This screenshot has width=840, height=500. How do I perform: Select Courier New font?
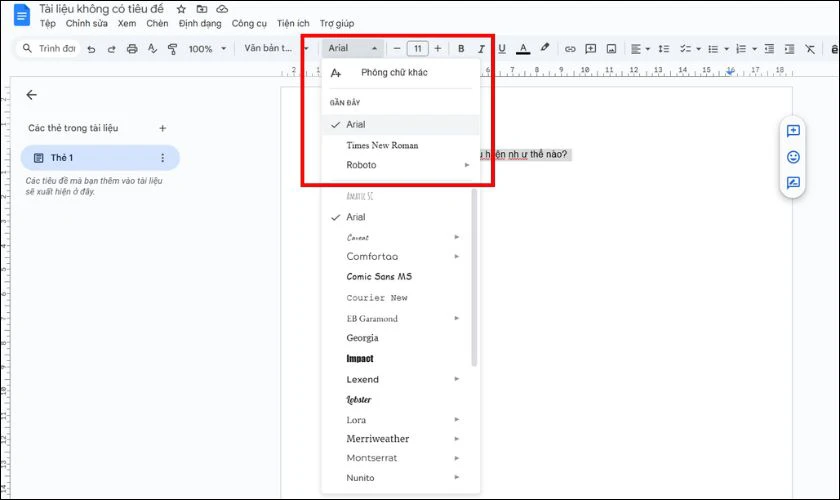pos(396,297)
